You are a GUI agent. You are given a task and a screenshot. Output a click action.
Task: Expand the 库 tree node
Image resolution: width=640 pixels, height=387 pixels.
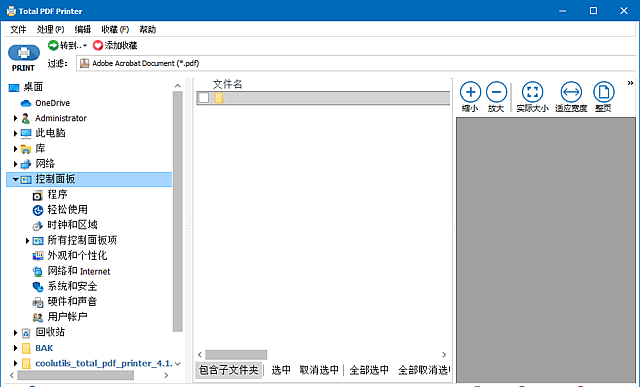(15, 149)
